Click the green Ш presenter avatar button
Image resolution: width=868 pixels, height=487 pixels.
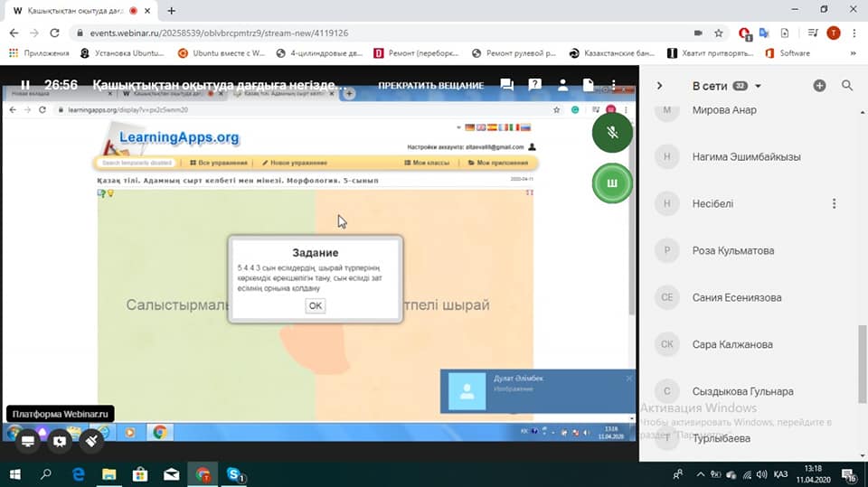pyautogui.click(x=612, y=183)
